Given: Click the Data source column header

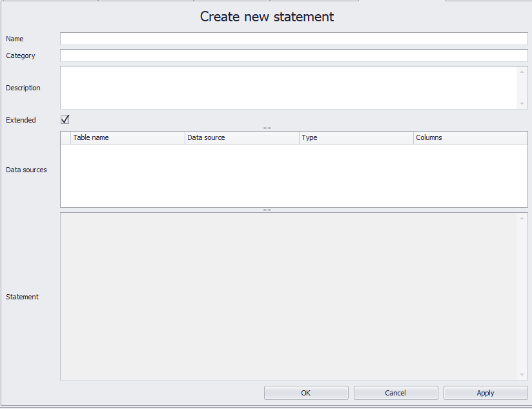Looking at the screenshot, I should pos(242,137).
